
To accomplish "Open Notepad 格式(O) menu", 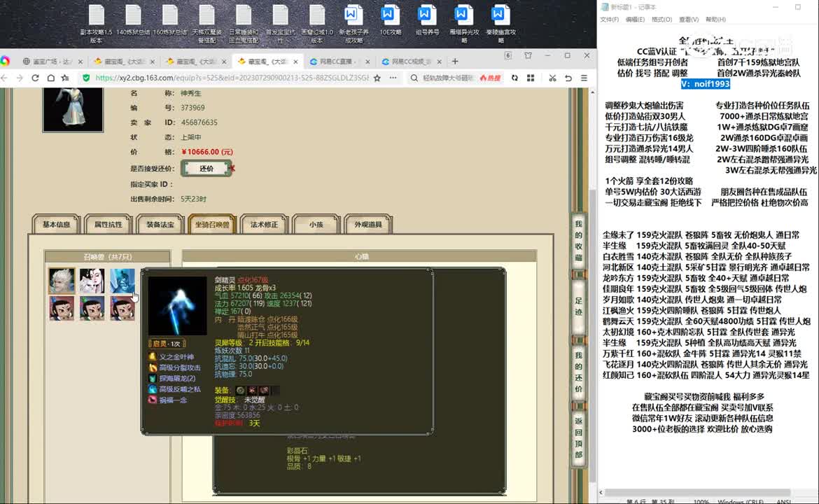I will click(x=661, y=20).
